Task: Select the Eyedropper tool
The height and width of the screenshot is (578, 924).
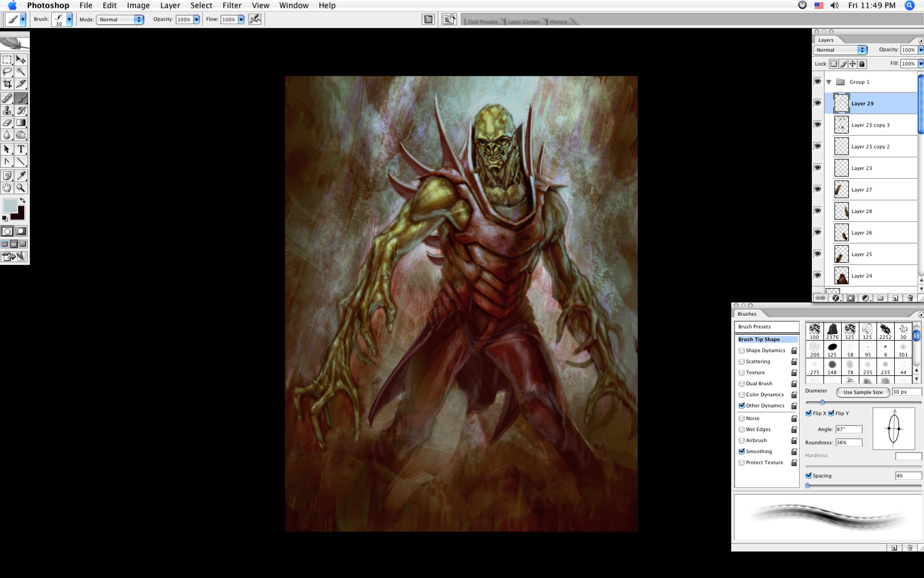Action: click(21, 176)
